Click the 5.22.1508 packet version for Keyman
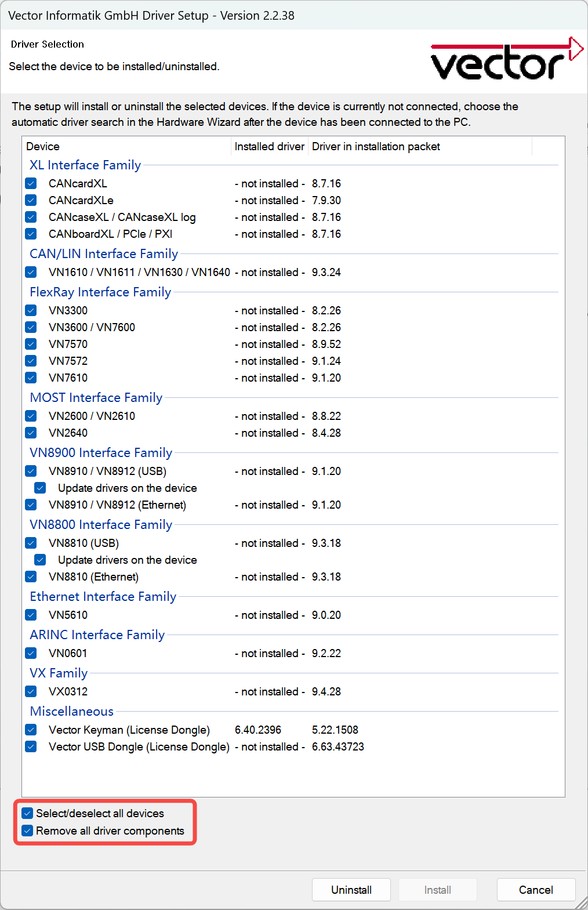This screenshot has width=588, height=910. (335, 730)
